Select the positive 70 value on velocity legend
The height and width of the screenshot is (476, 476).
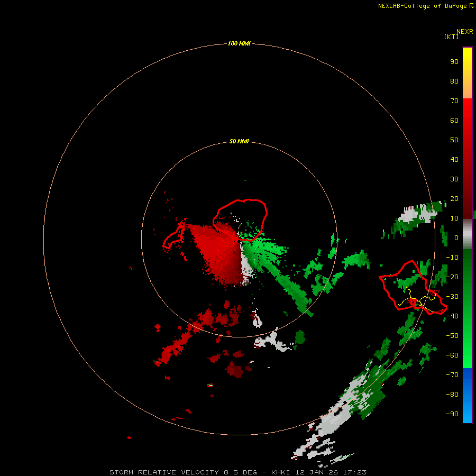454,101
